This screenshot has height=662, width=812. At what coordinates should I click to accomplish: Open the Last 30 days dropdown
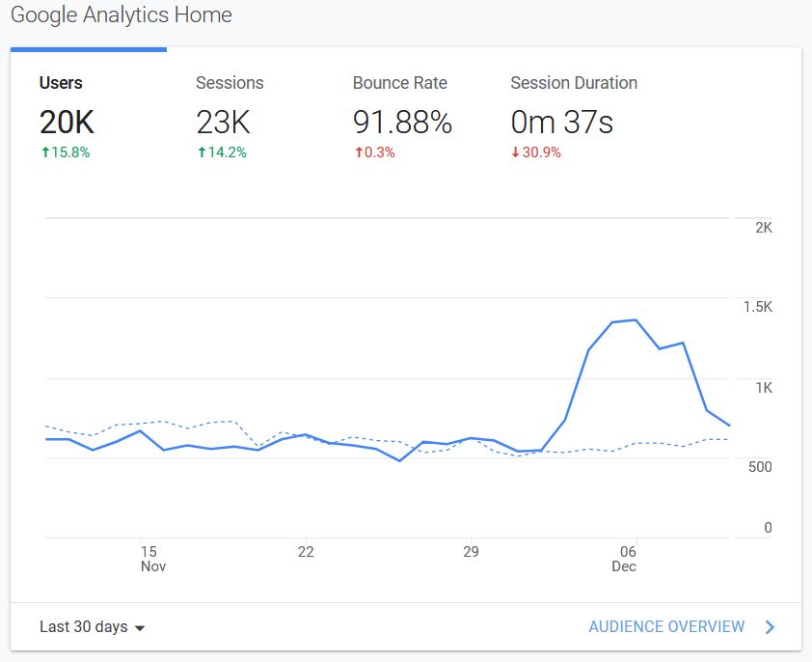point(93,626)
